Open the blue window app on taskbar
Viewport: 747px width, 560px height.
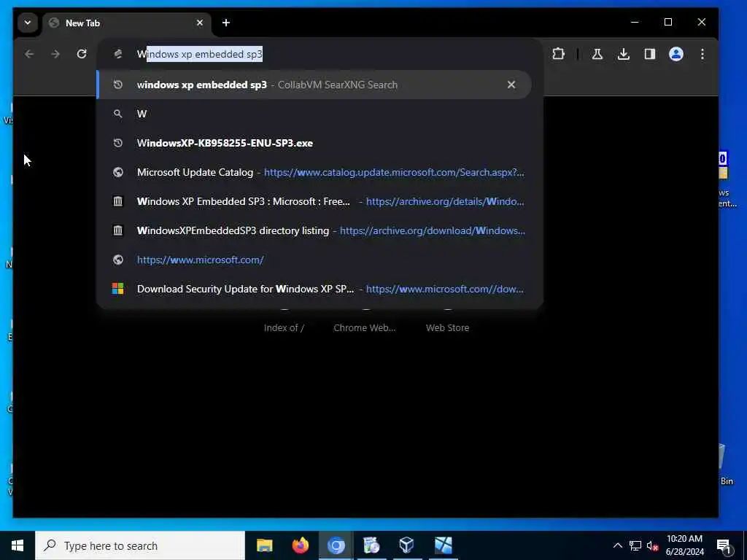pos(443,545)
